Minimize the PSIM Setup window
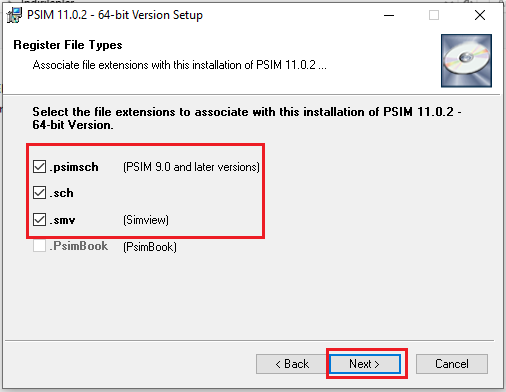Image resolution: width=506 pixels, height=392 pixels. 389,15
